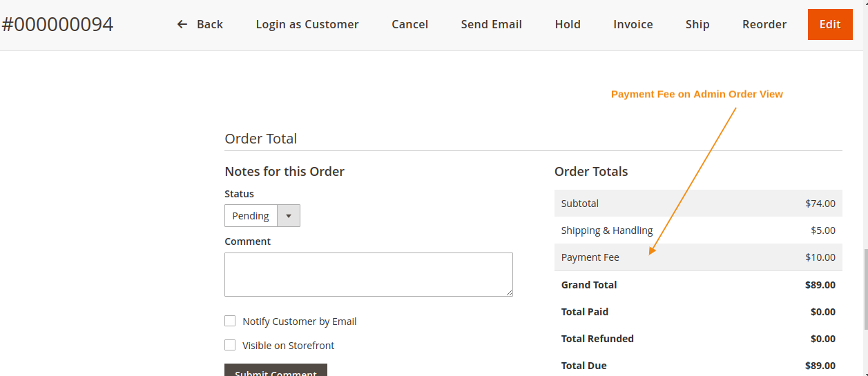Put the order on Hold
This screenshot has width=868, height=376.
click(568, 24)
